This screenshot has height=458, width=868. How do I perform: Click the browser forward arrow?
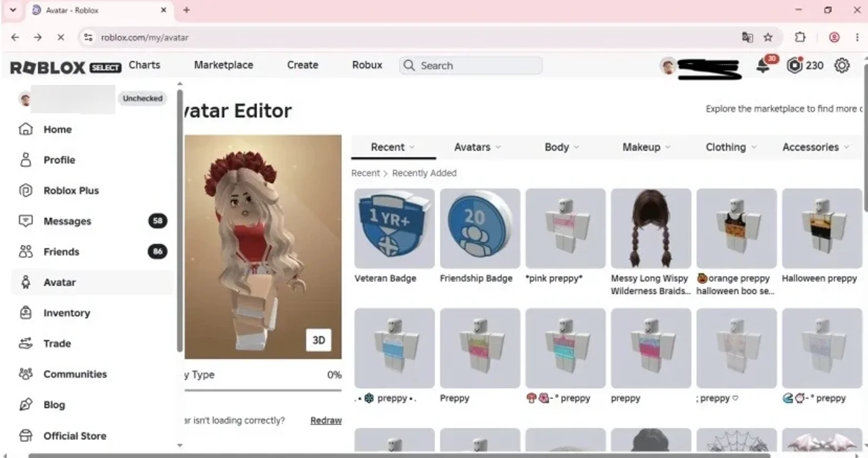pyautogui.click(x=38, y=37)
